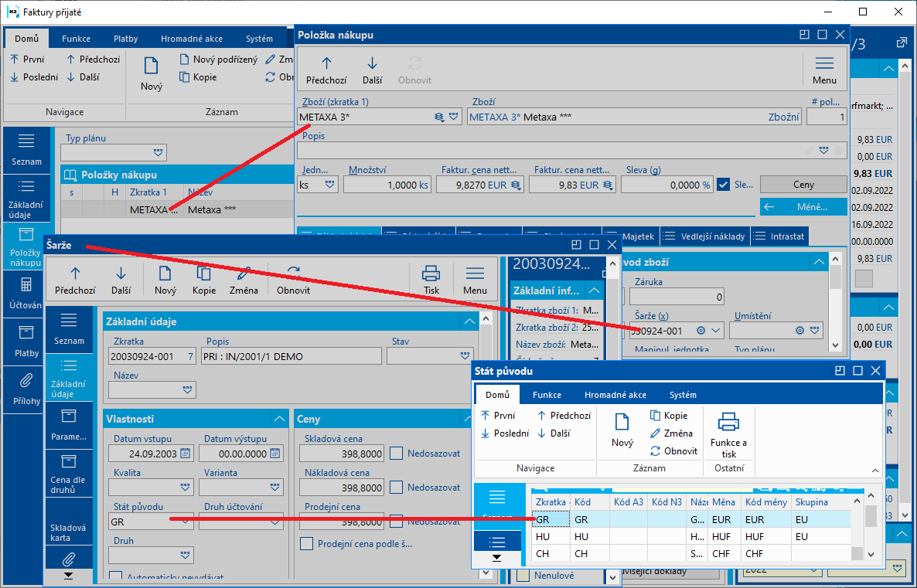Click Předchozí arrow in Položka nákupu window

point(326,70)
